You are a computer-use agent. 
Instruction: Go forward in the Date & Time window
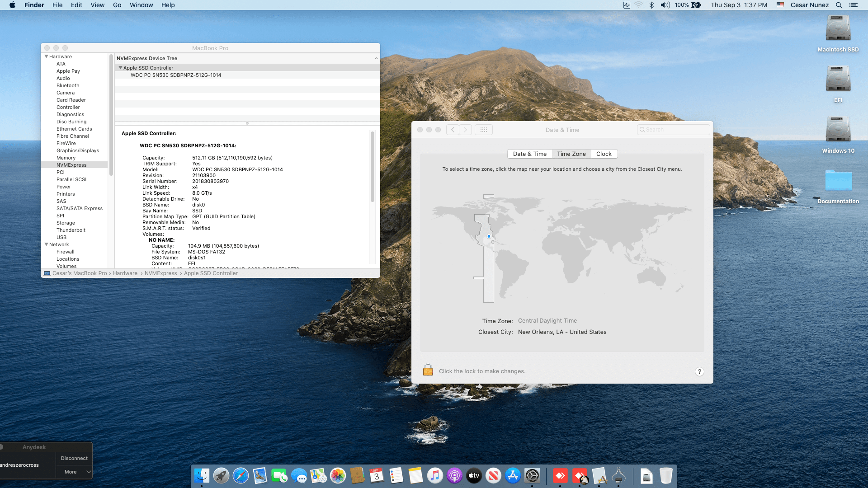pyautogui.click(x=466, y=130)
